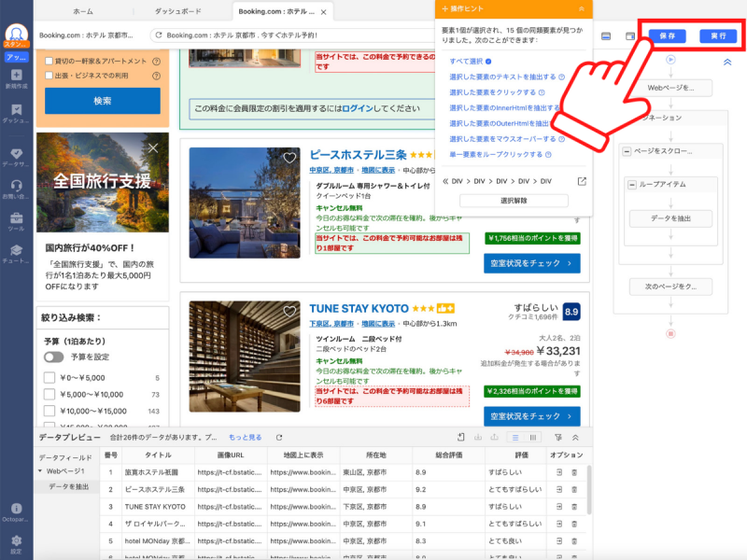Collapse the workflow with the double chevron
Image resolution: width=747 pixels, height=560 pixels.
tap(727, 62)
